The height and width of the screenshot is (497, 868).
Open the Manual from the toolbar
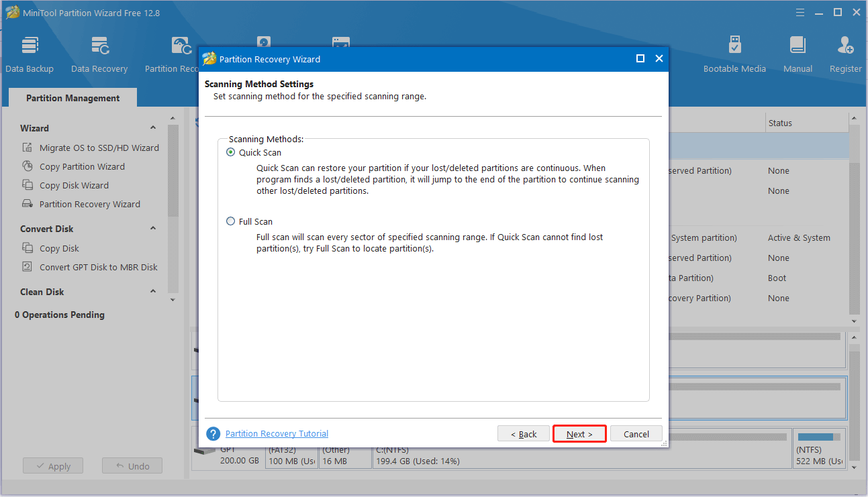click(798, 54)
